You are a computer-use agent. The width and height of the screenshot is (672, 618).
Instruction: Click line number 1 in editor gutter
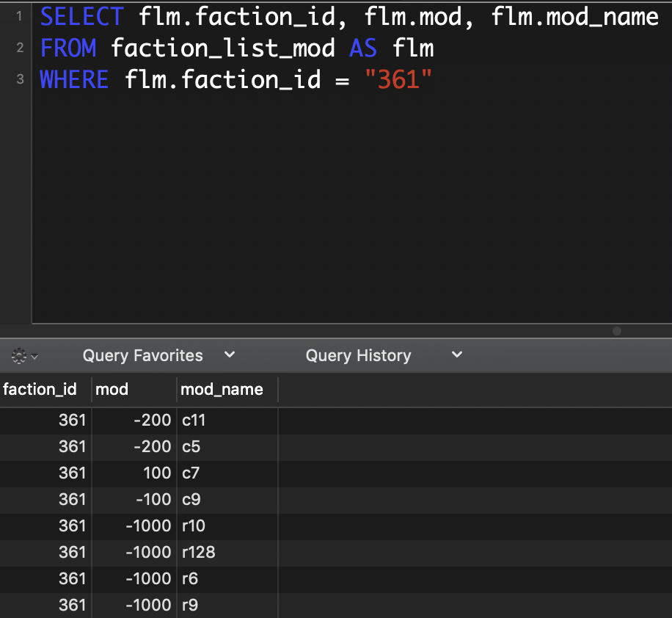(x=18, y=16)
